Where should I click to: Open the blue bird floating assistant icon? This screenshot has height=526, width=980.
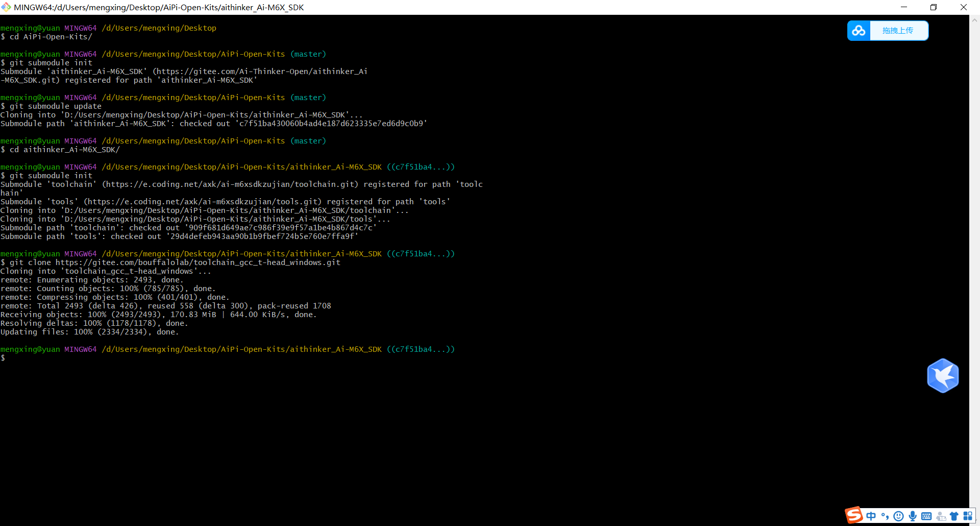click(943, 376)
